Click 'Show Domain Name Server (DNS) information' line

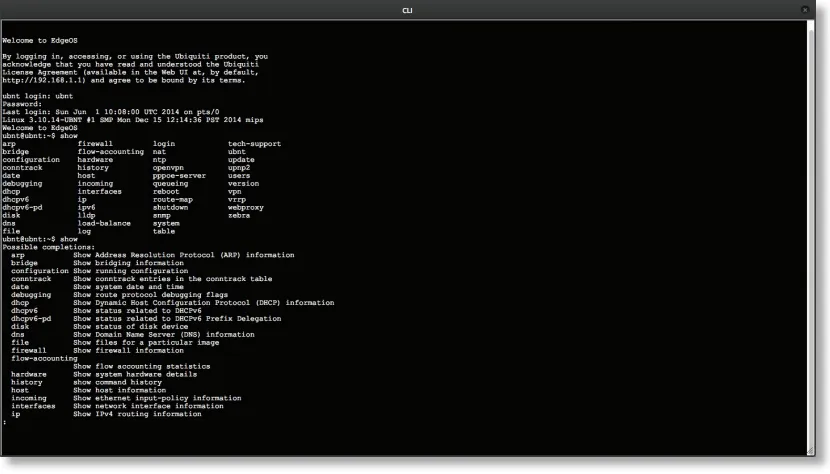(x=163, y=334)
